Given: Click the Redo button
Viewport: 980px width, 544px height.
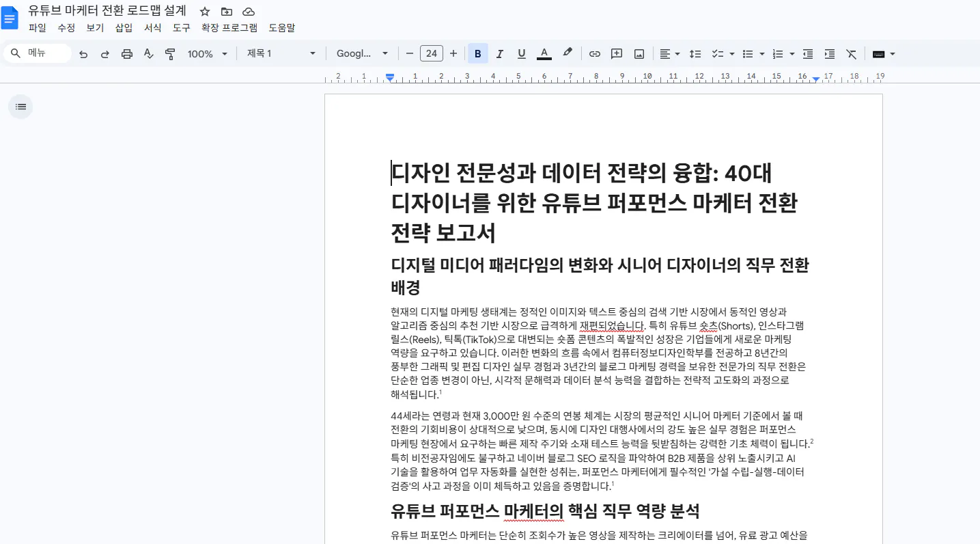Looking at the screenshot, I should (104, 53).
